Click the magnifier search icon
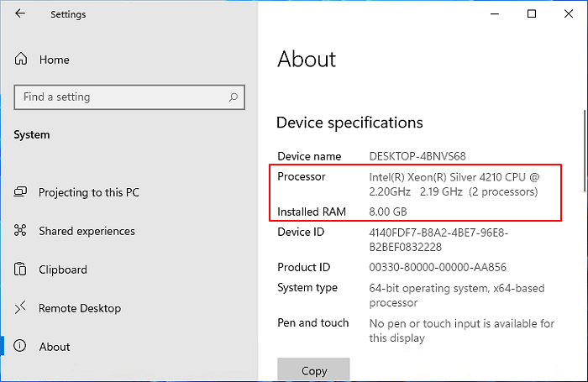The width and height of the screenshot is (588, 382). click(234, 97)
